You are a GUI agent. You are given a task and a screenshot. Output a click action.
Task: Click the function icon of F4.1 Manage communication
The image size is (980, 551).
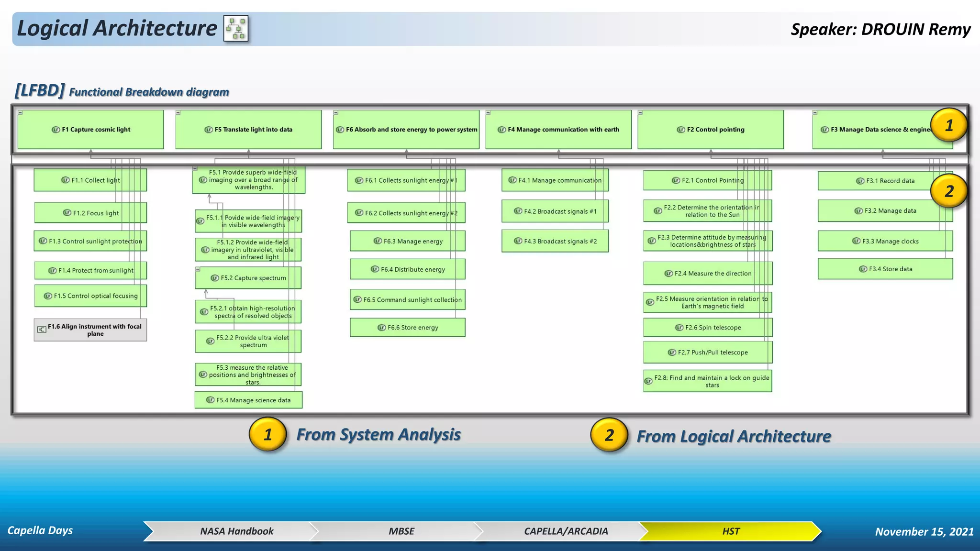click(512, 180)
